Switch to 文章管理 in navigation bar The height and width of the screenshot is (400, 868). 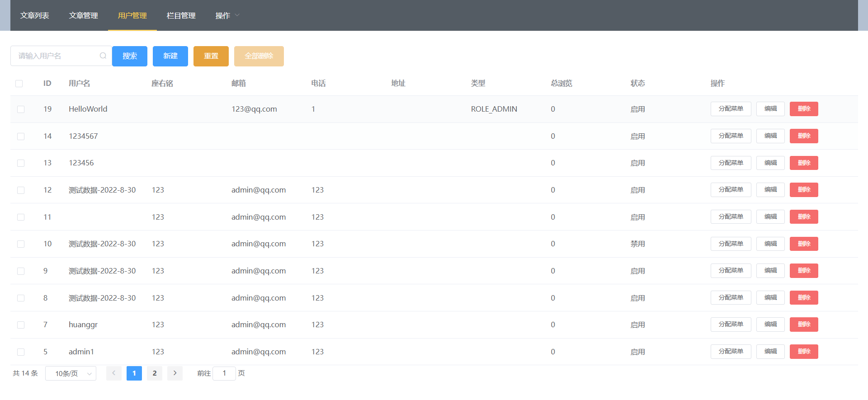84,15
